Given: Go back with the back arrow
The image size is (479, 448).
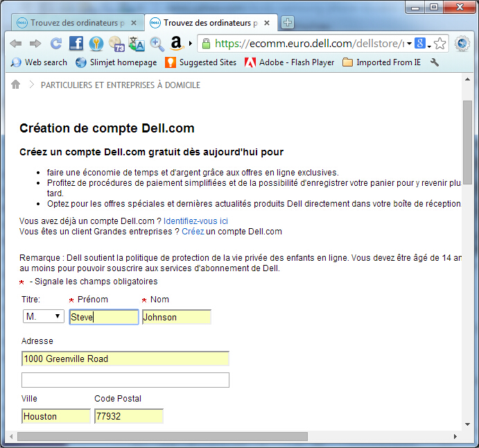Looking at the screenshot, I should tap(15, 44).
